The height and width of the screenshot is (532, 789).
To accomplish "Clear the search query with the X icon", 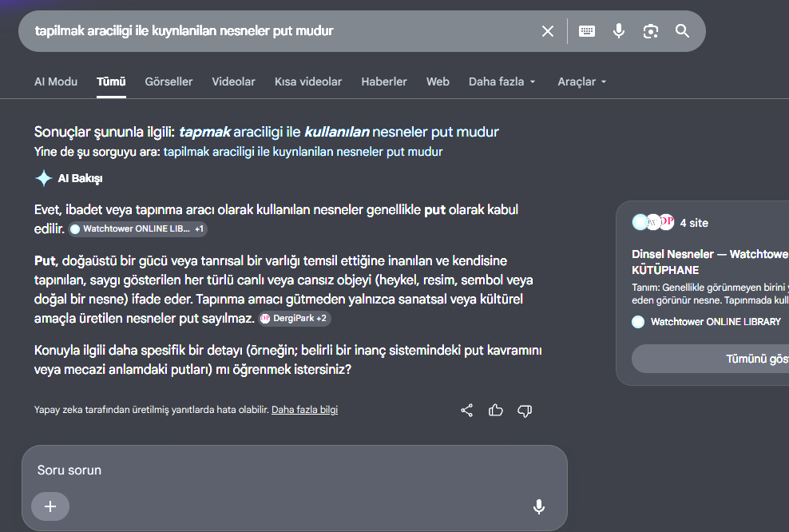I will coord(548,31).
